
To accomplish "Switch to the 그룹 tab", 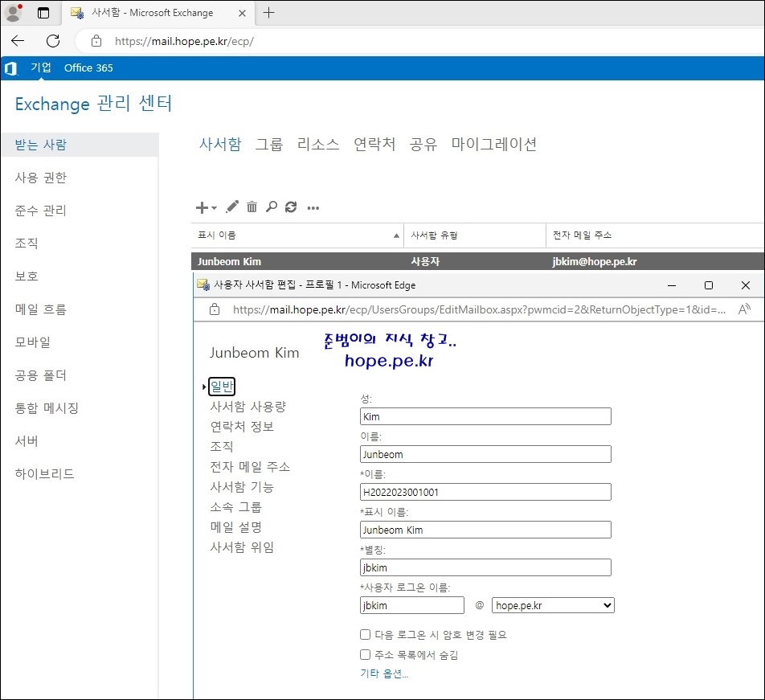I will [x=269, y=144].
